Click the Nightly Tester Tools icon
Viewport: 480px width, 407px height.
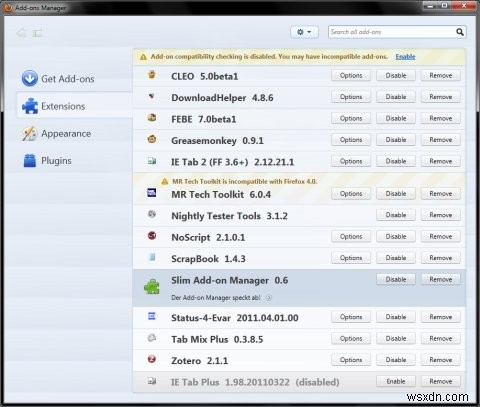coord(152,214)
